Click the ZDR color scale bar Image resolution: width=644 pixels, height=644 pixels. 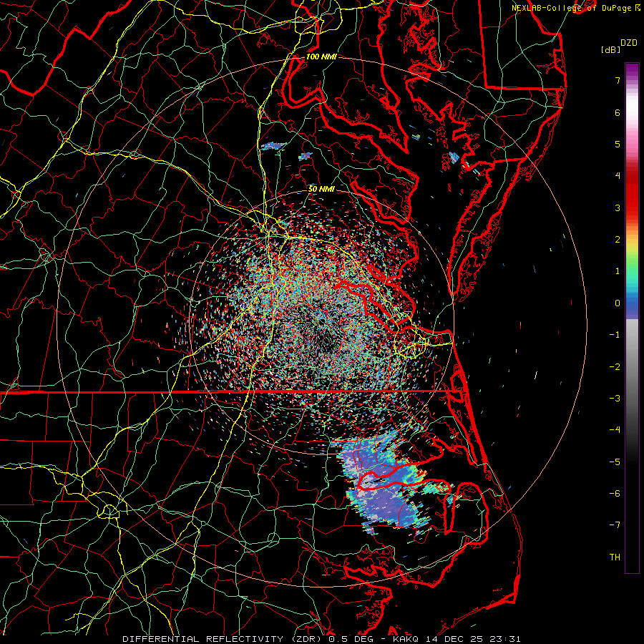click(x=632, y=318)
